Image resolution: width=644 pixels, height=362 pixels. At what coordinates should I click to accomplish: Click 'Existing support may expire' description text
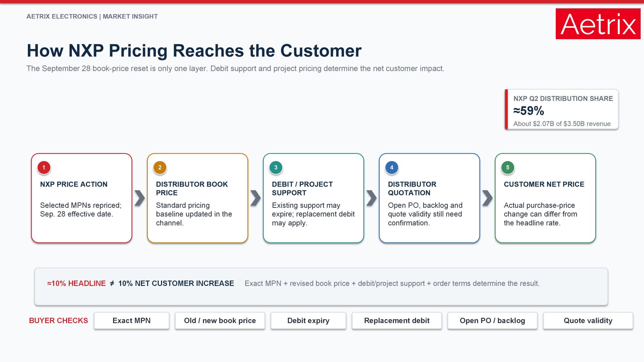(x=313, y=214)
